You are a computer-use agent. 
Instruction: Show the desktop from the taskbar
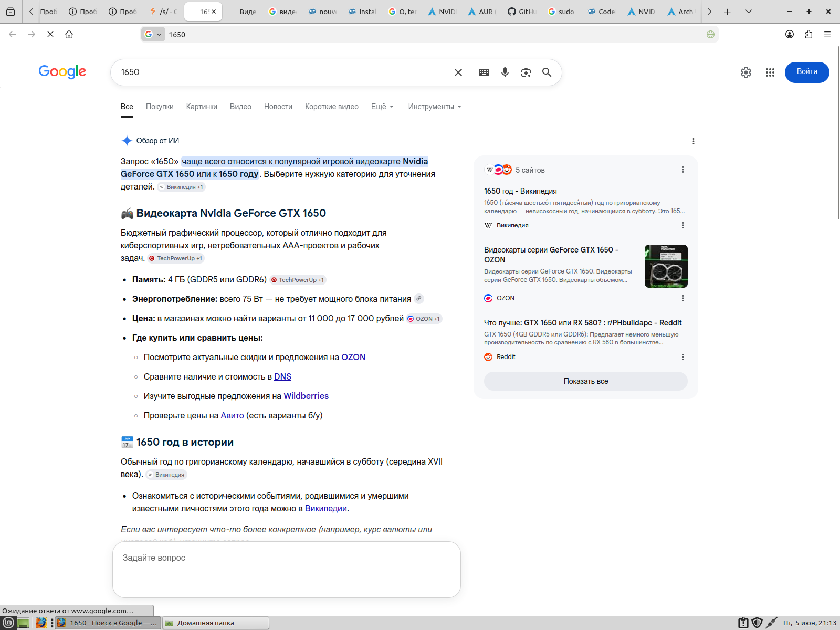click(x=23, y=623)
